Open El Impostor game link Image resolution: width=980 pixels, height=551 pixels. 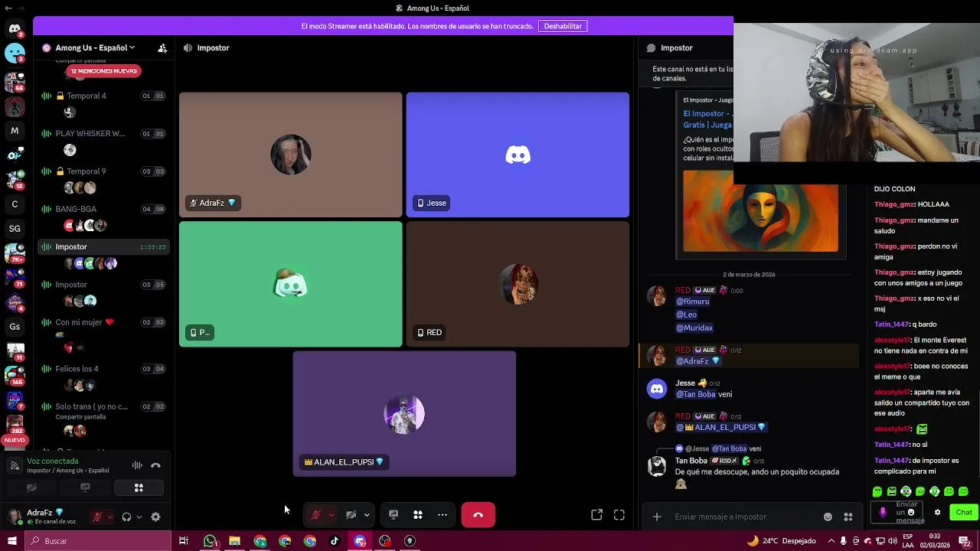point(707,119)
